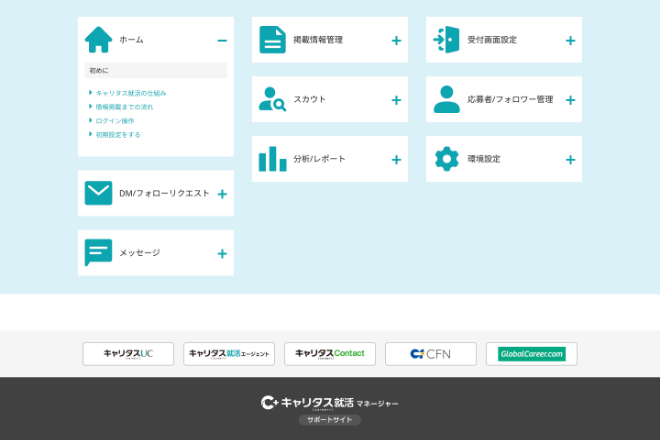Click the 環境設定 gear icon
Viewport: 660px width, 440px height.
pos(446,159)
